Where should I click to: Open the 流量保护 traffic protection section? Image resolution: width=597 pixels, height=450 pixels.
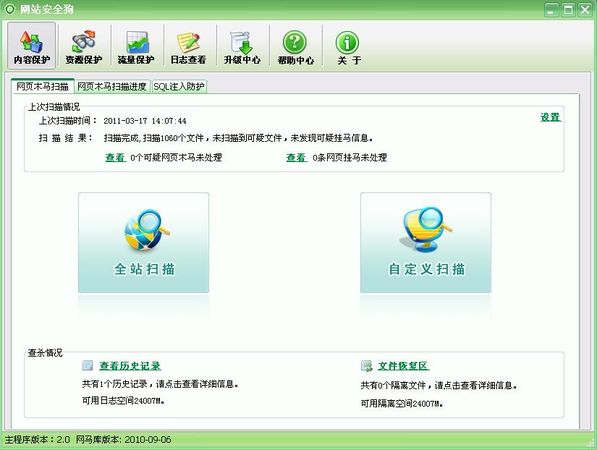coord(136,46)
